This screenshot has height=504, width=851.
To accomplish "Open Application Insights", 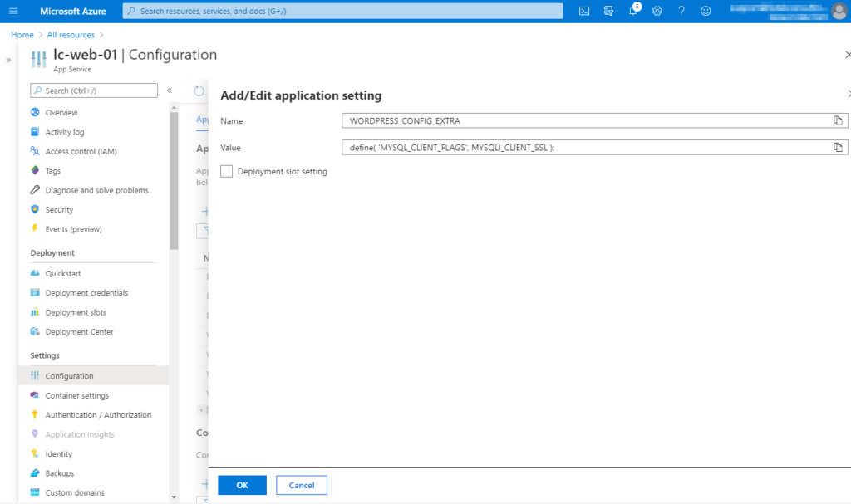I will [80, 434].
